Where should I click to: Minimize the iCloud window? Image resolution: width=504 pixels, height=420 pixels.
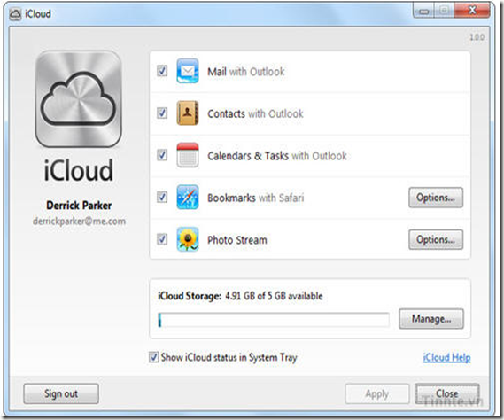424,11
